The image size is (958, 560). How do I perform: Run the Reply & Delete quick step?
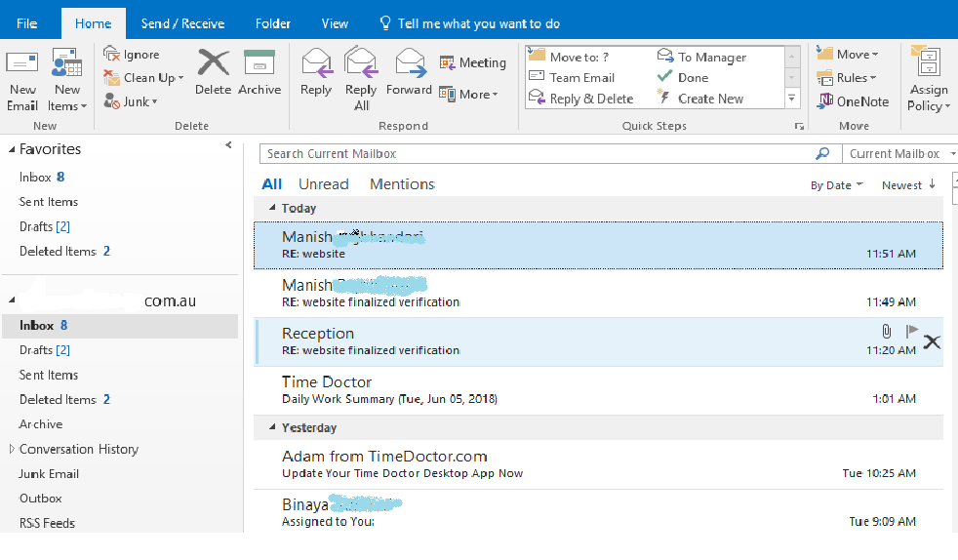click(x=581, y=99)
